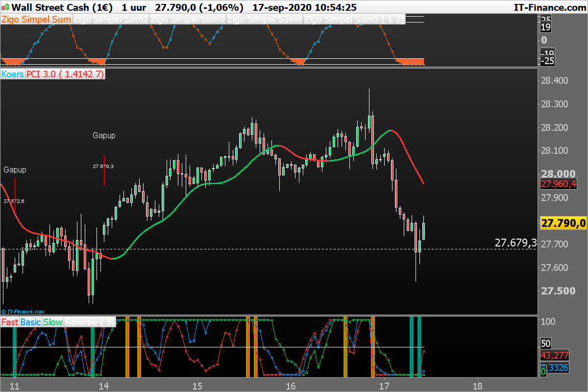Click the 28.100 price axis label
The width and height of the screenshot is (588, 392).
(x=556, y=150)
